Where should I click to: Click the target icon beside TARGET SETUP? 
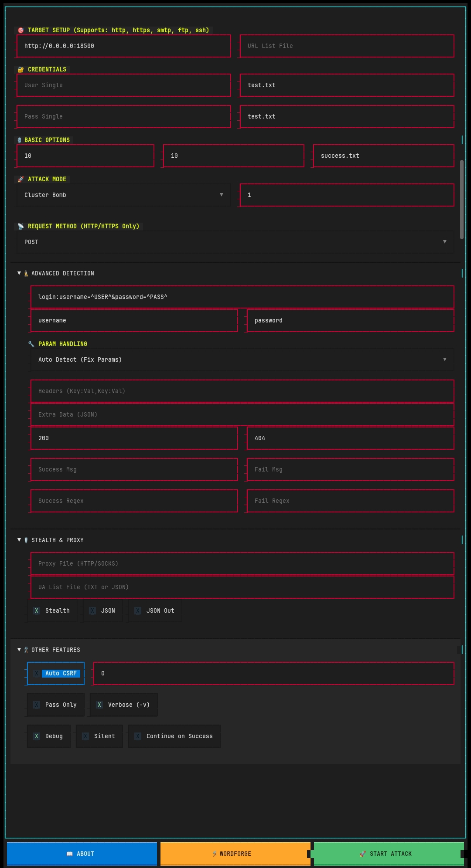20,30
